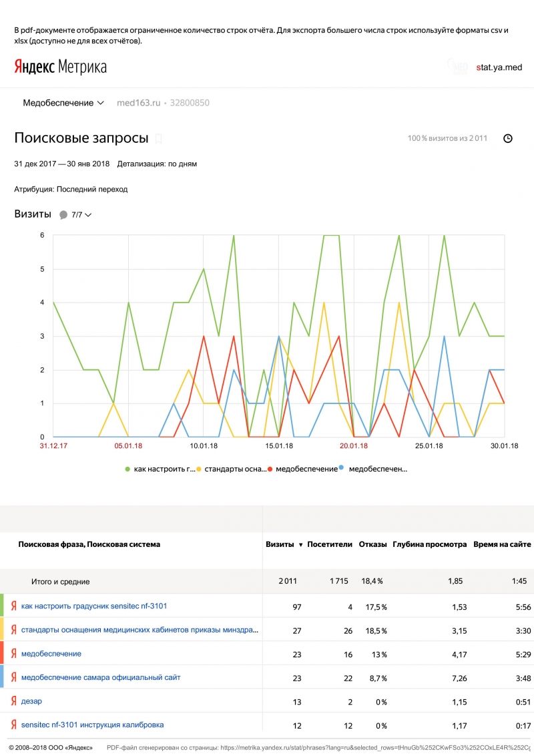Open the медобеспечение search phrase link in table
The width and height of the screenshot is (534, 756).
tap(51, 654)
